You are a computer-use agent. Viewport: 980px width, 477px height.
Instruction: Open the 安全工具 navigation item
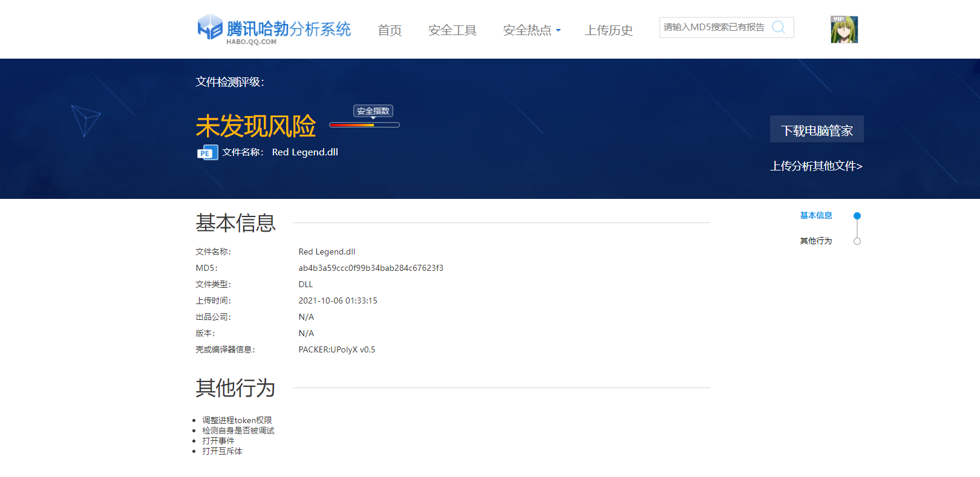452,30
